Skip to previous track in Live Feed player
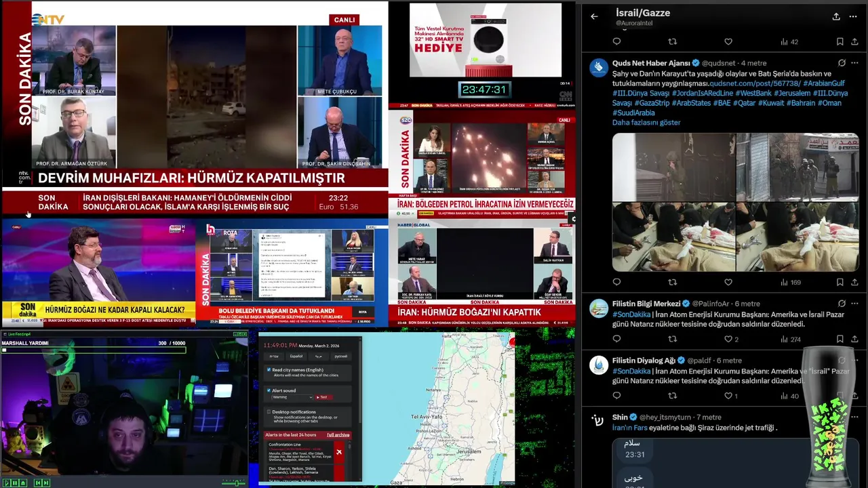 point(38,483)
